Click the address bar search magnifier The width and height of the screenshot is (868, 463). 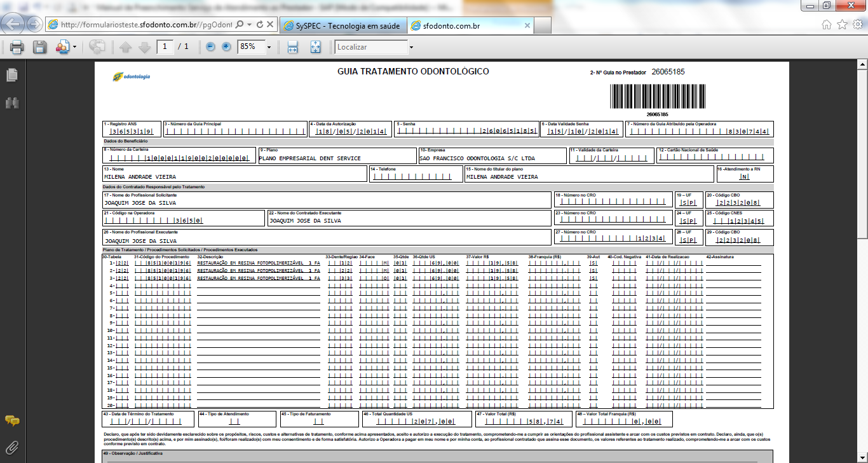click(240, 25)
